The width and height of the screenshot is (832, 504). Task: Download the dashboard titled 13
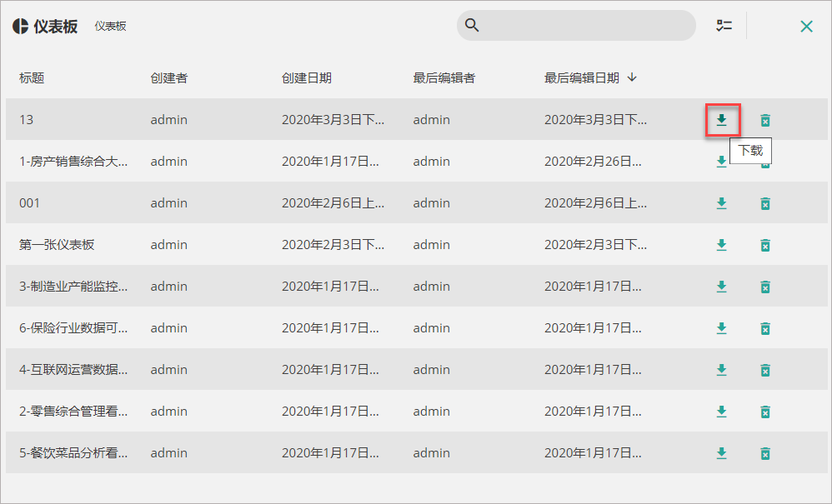722,120
